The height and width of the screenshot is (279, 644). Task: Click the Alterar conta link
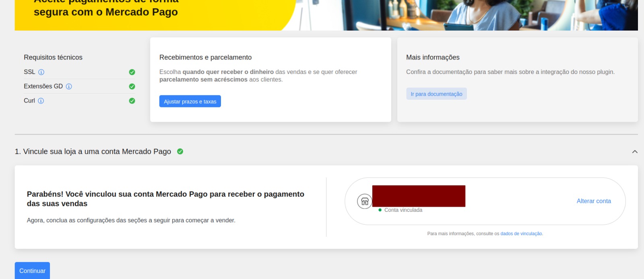[594, 201]
